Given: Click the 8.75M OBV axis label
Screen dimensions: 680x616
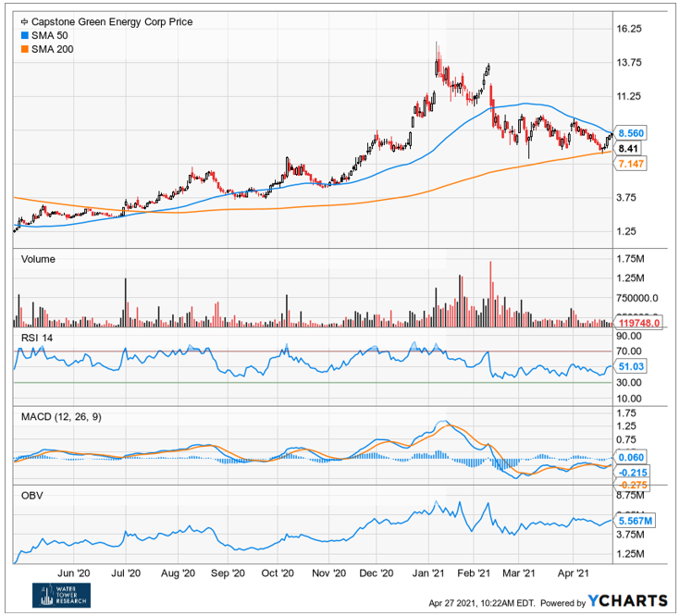Looking at the screenshot, I should coord(631,495).
